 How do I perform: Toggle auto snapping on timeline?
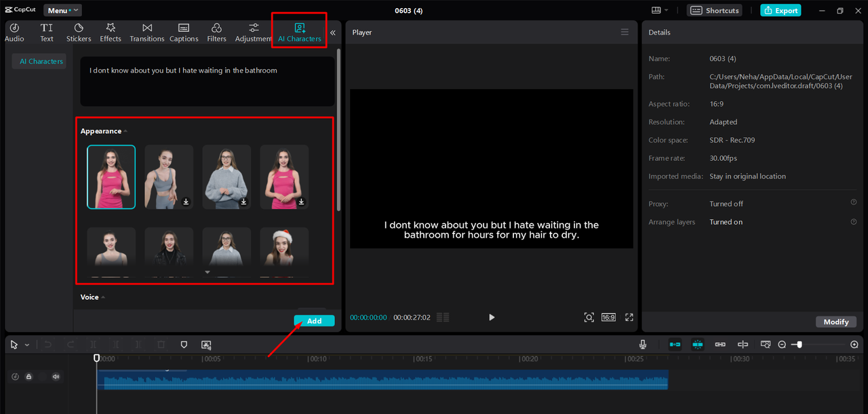pyautogui.click(x=698, y=345)
